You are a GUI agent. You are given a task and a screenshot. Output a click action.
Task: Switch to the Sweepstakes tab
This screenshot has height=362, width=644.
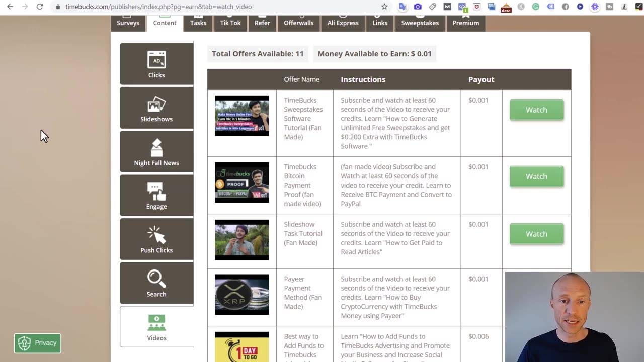420,23
